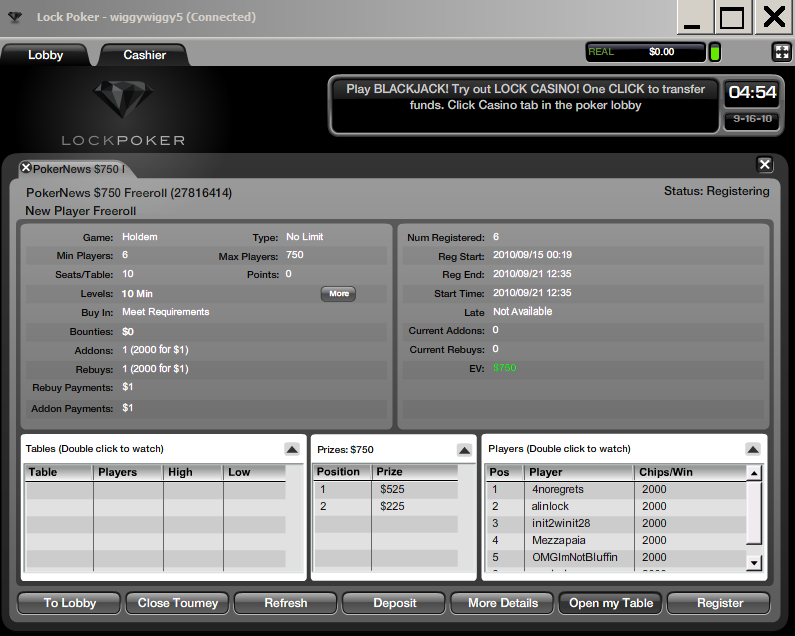795x636 pixels.
Task: Select player init2winit28 in the list
Action: pyautogui.click(x=616, y=523)
